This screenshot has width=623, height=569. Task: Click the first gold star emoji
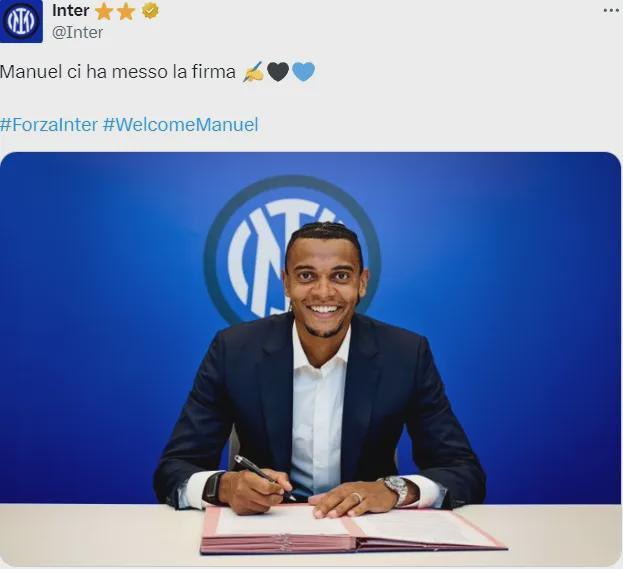click(104, 11)
